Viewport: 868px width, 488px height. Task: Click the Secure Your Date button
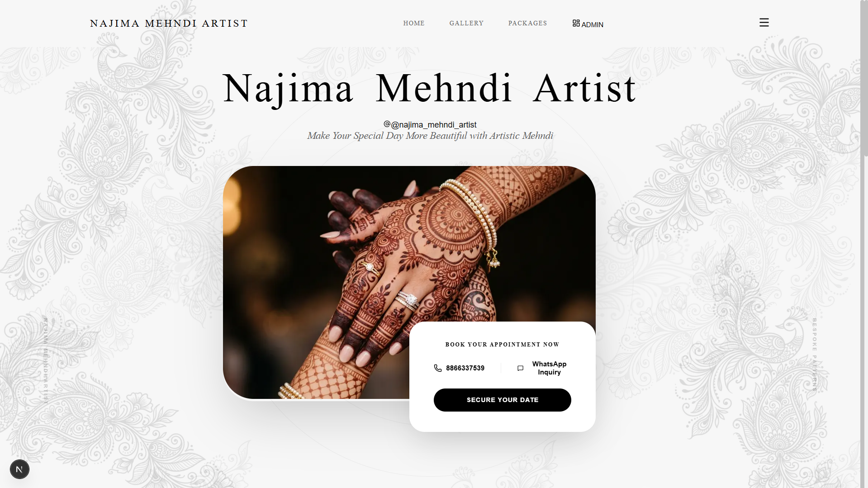[x=502, y=400]
